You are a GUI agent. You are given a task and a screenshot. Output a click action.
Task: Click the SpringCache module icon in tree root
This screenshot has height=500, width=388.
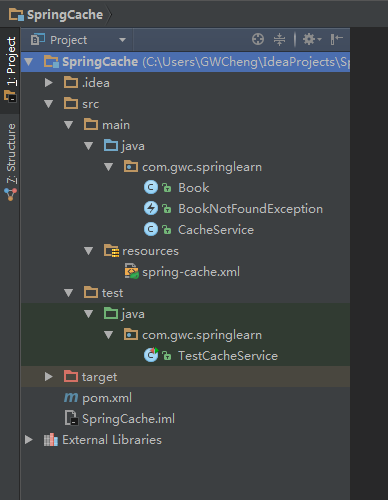pyautogui.click(x=51, y=61)
